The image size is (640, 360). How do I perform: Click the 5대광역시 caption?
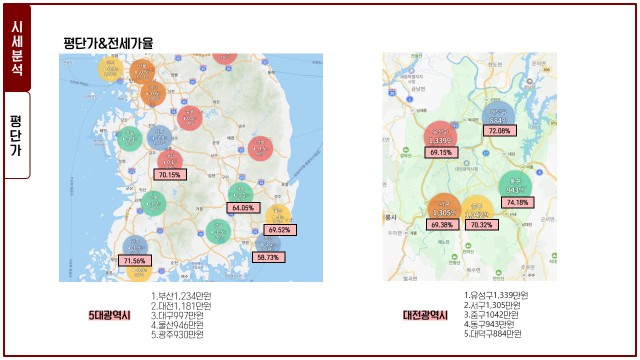pos(110,315)
